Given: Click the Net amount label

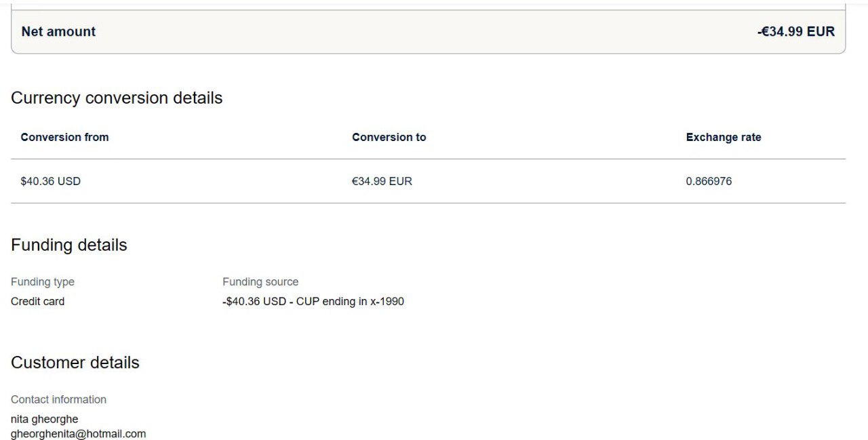Looking at the screenshot, I should [58, 32].
